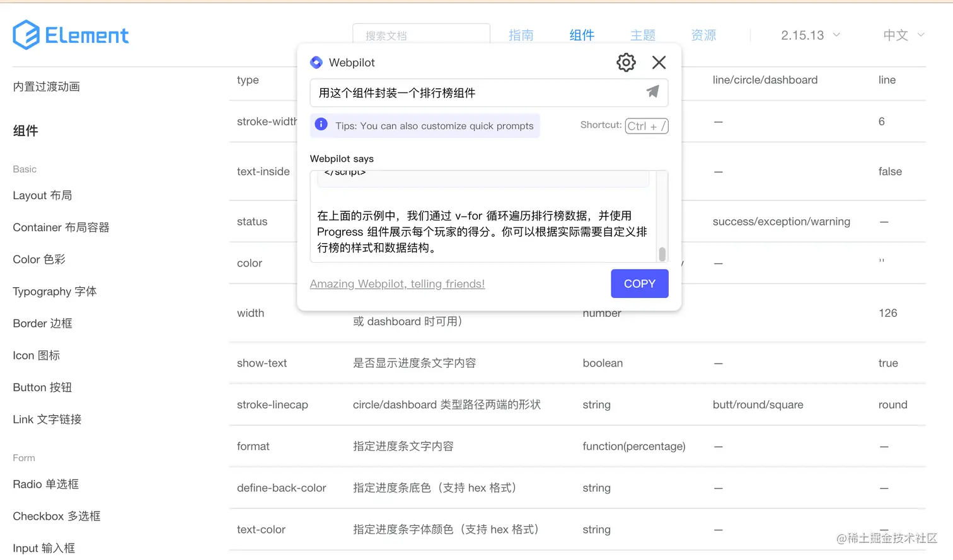The height and width of the screenshot is (560, 953).
Task: Click the 搜索文档 search box
Action: (421, 35)
